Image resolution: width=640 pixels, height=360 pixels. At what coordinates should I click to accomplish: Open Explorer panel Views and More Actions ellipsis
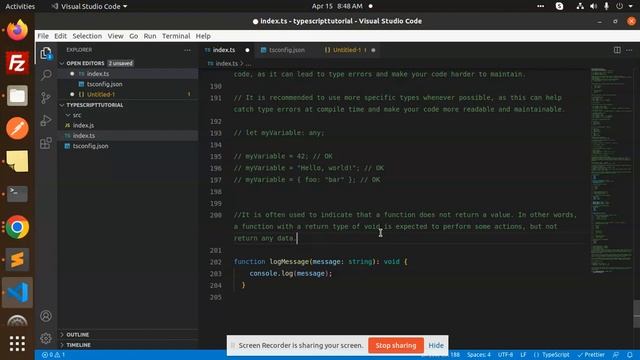(187, 50)
